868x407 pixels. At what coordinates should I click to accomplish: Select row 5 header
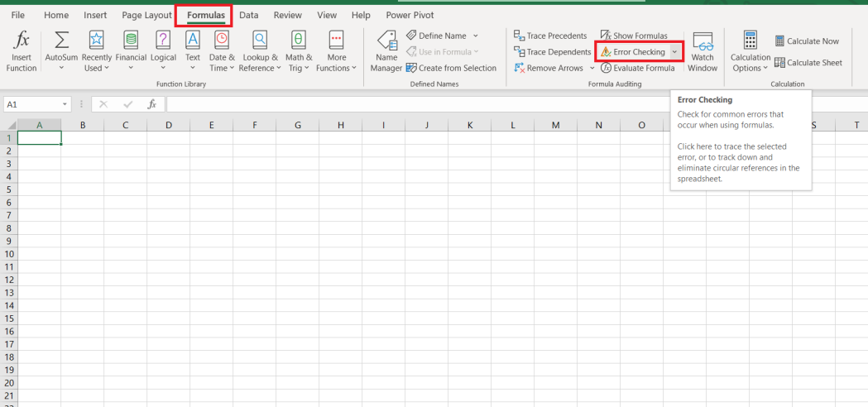click(9, 189)
